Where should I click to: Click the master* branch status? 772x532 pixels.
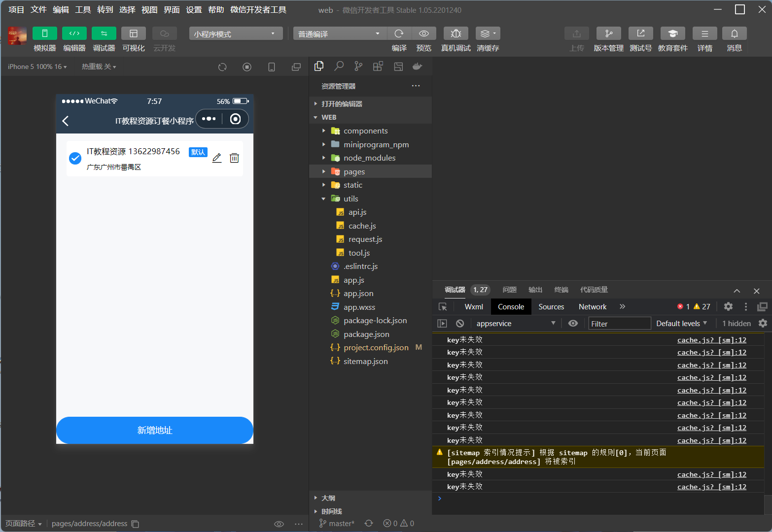click(337, 523)
